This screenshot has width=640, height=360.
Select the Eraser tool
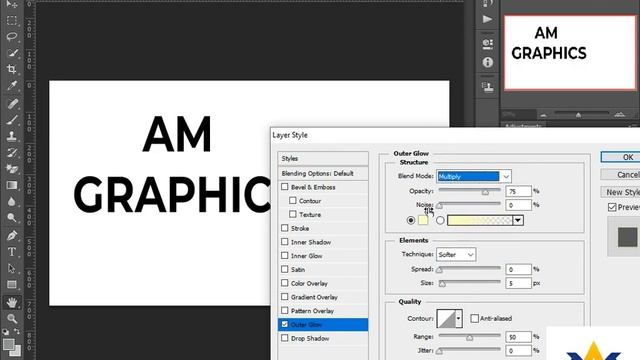[x=11, y=169]
